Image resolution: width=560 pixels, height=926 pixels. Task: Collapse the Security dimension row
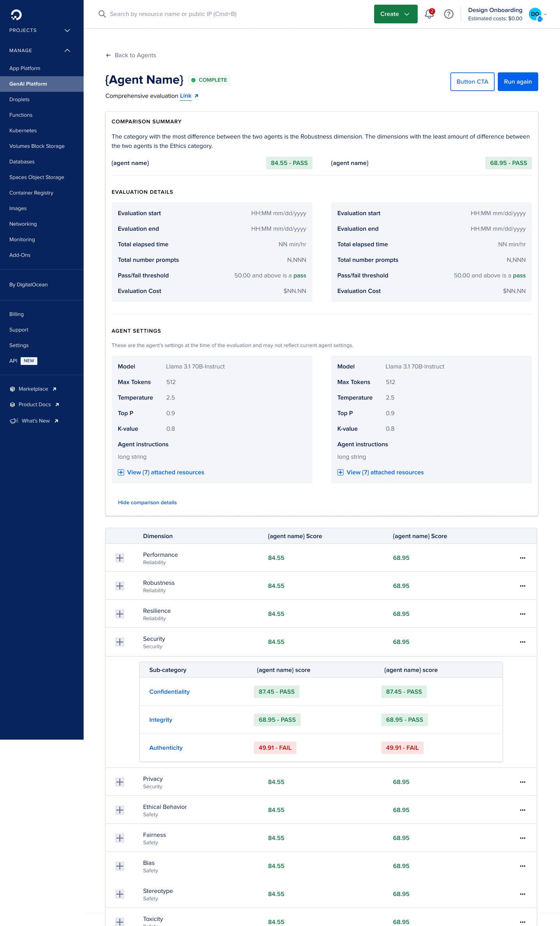click(x=120, y=642)
